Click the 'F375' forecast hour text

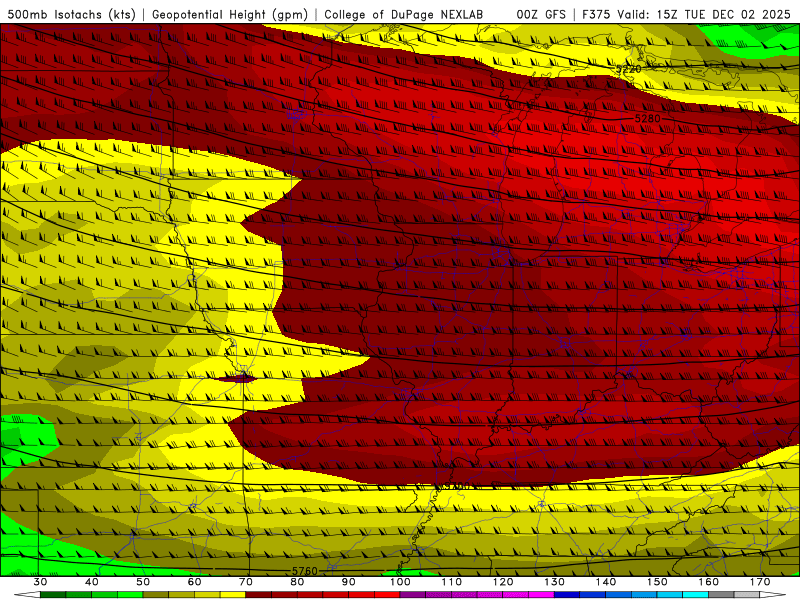(597, 14)
